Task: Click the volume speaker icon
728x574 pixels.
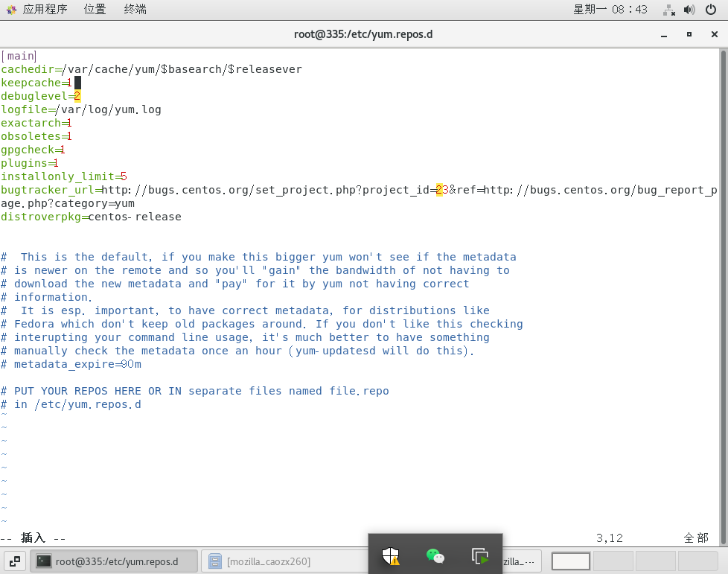Action: coord(689,10)
